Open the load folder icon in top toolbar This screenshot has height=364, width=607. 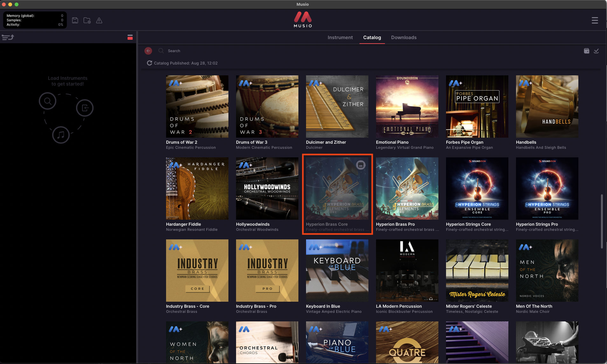[87, 20]
